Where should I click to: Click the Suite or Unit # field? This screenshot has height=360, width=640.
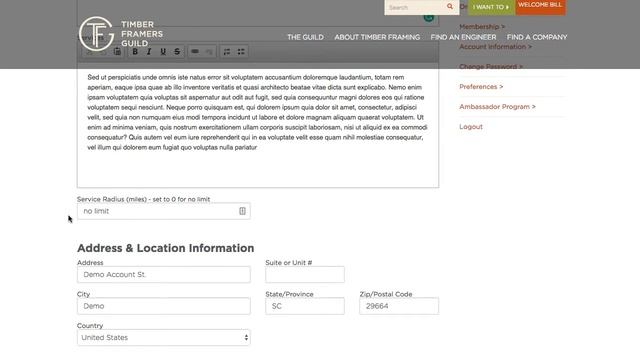pos(305,274)
